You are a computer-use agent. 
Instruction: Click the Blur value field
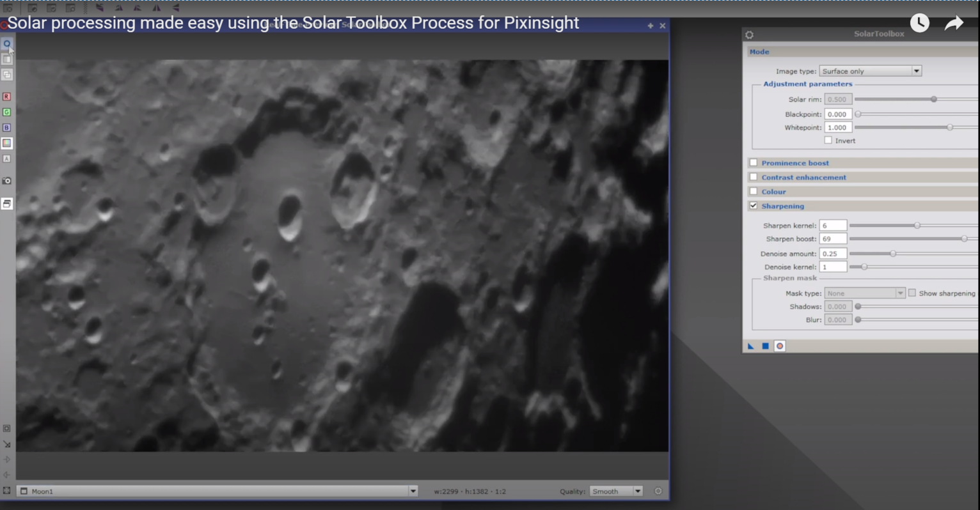click(838, 320)
